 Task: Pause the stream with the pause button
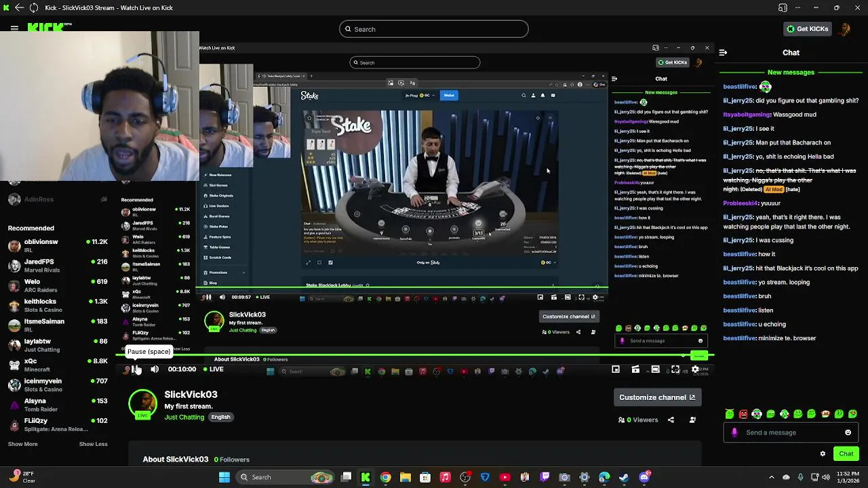click(136, 369)
